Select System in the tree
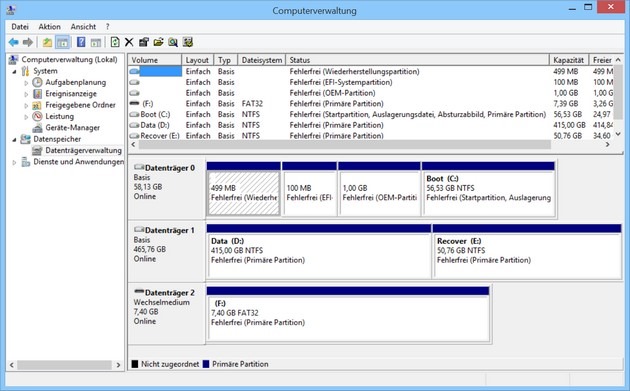This screenshot has height=391, width=630. tap(45, 71)
